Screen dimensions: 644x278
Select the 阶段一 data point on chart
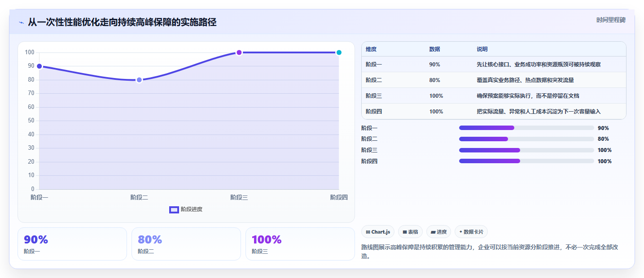click(39, 66)
